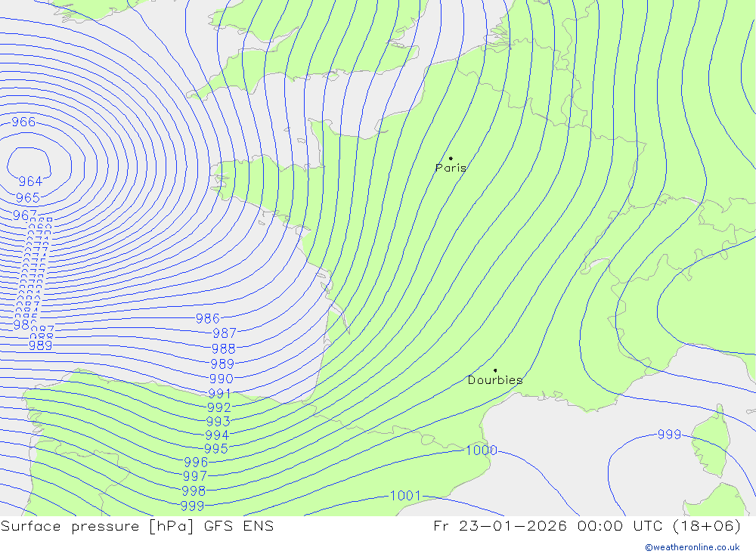Click the 991 isobar label
The image size is (756, 554).
[x=220, y=394]
